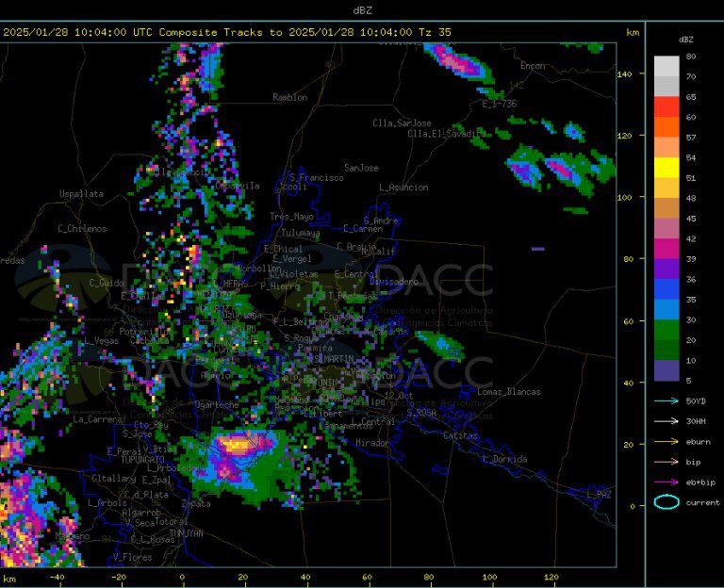Click the bright storm cell near Zapata
Screen dimensions: 724x588
(x=236, y=445)
